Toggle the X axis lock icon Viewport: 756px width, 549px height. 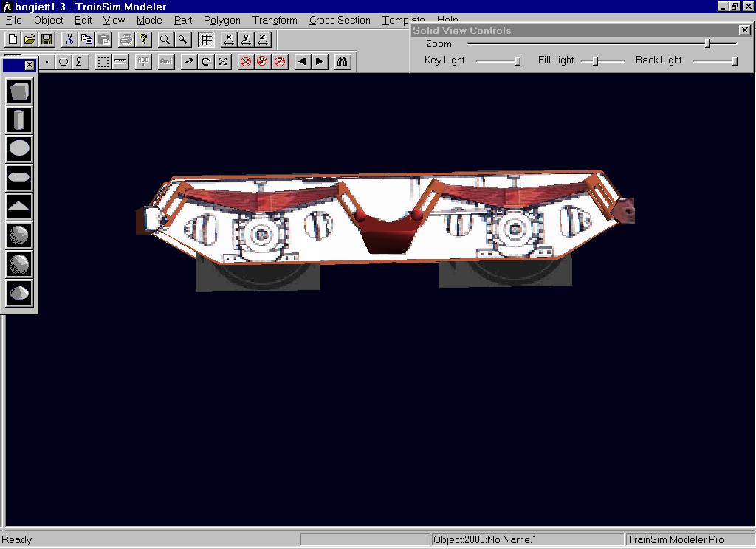click(x=246, y=62)
